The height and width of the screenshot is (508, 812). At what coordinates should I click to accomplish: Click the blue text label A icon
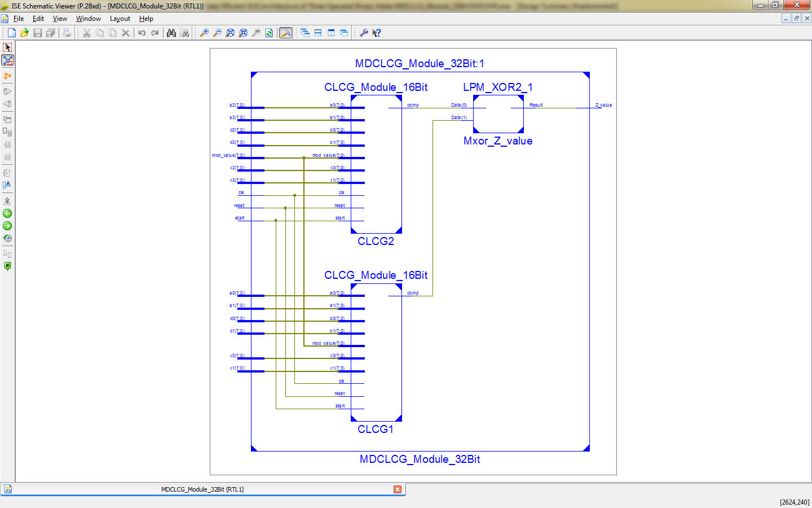pyautogui.click(x=7, y=185)
